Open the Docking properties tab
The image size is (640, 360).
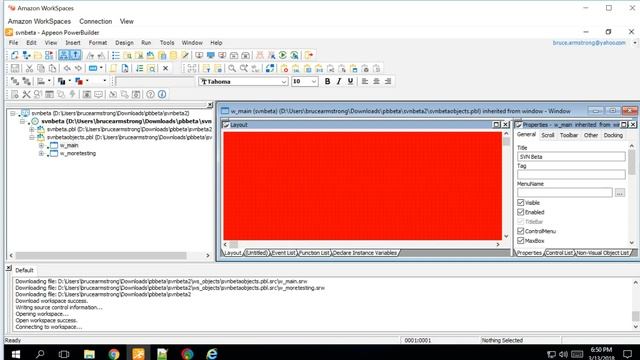tap(613, 135)
